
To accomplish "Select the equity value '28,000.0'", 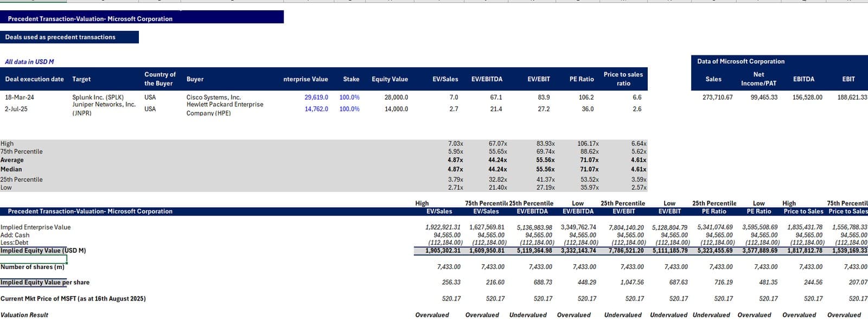I will 396,98.
